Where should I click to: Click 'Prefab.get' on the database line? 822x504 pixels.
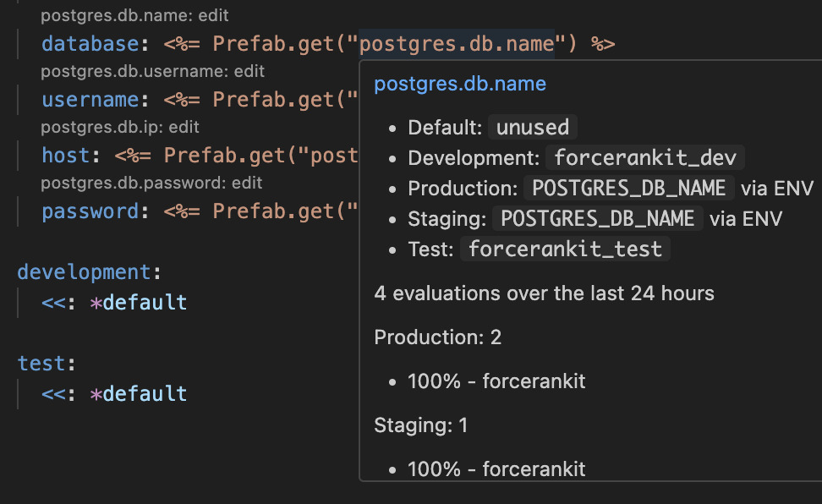(273, 43)
